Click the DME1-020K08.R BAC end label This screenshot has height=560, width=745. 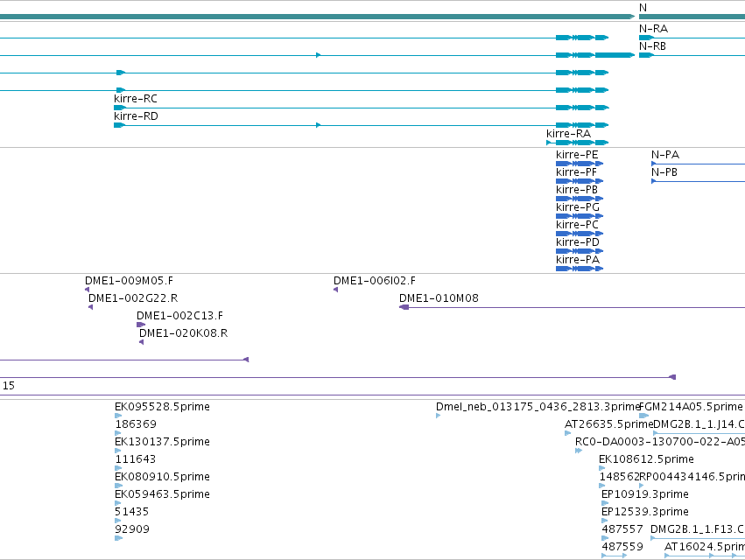tap(183, 333)
